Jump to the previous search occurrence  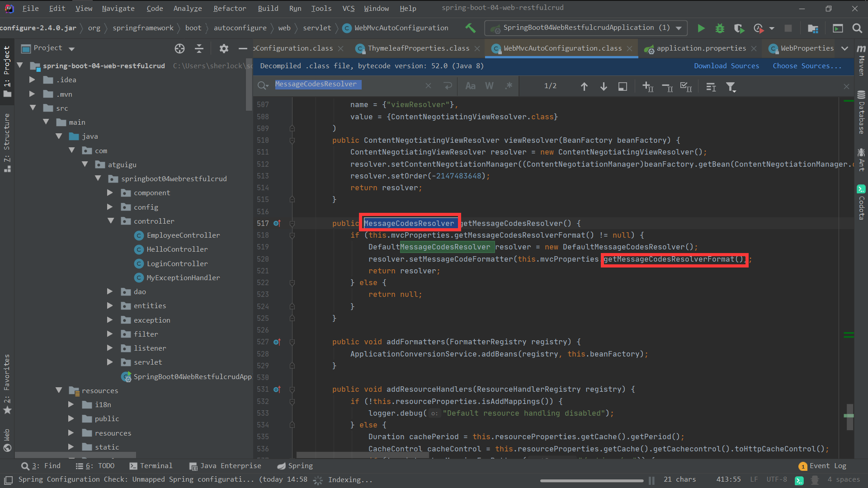584,86
